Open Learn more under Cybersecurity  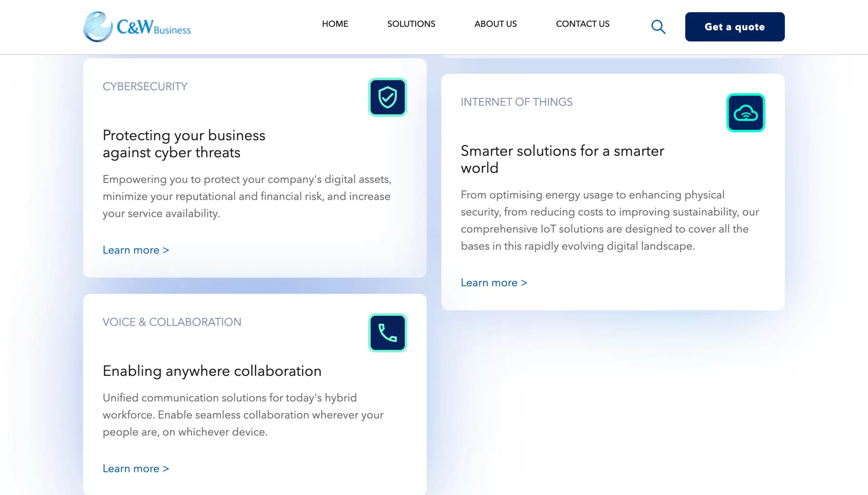pos(136,250)
